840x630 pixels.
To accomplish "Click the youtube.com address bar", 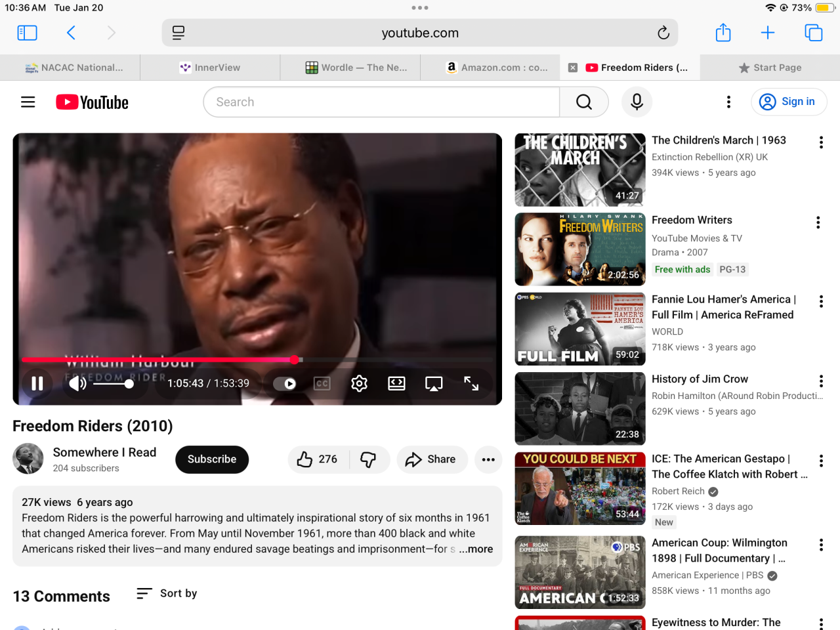I will 420,33.
